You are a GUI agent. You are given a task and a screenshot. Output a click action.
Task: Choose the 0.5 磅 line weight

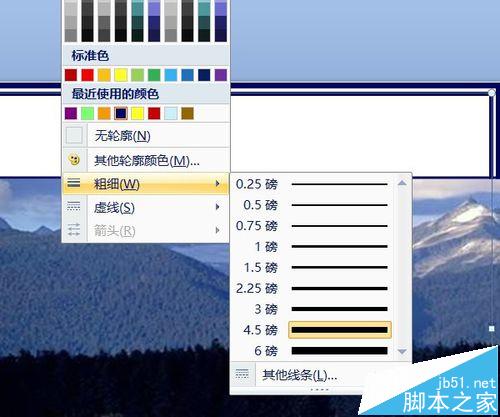tap(313, 205)
